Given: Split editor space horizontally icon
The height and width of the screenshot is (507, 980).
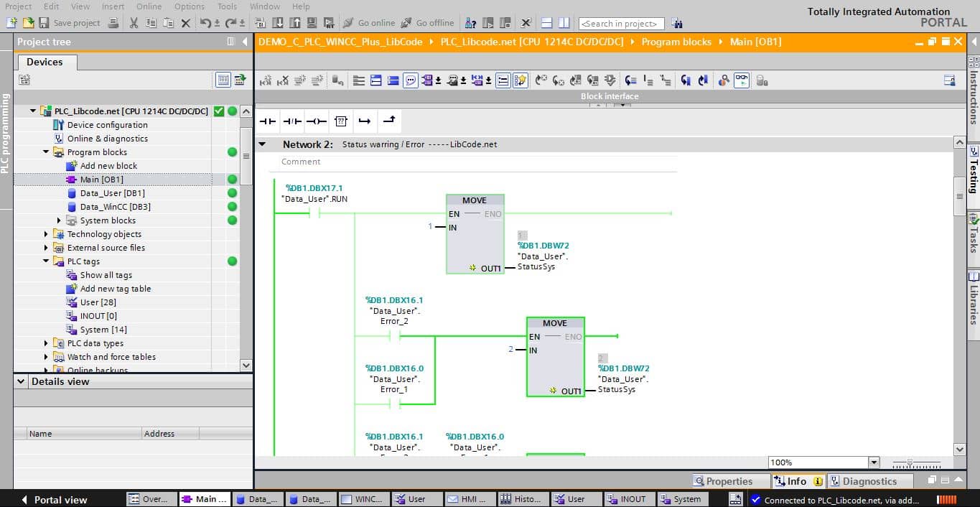Looking at the screenshot, I should [547, 23].
